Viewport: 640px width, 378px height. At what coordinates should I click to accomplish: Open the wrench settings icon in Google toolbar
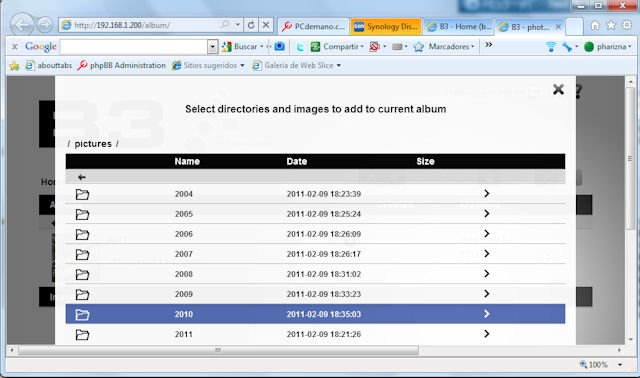click(x=567, y=47)
